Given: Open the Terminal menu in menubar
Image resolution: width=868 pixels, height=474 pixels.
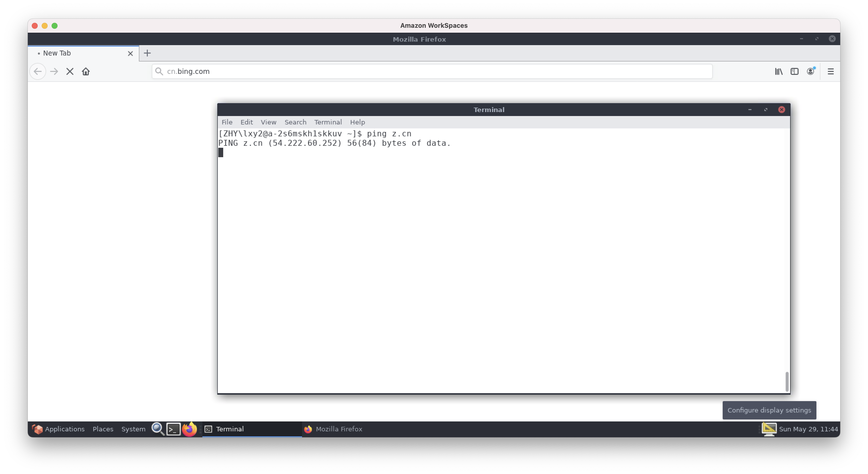Looking at the screenshot, I should pyautogui.click(x=328, y=122).
